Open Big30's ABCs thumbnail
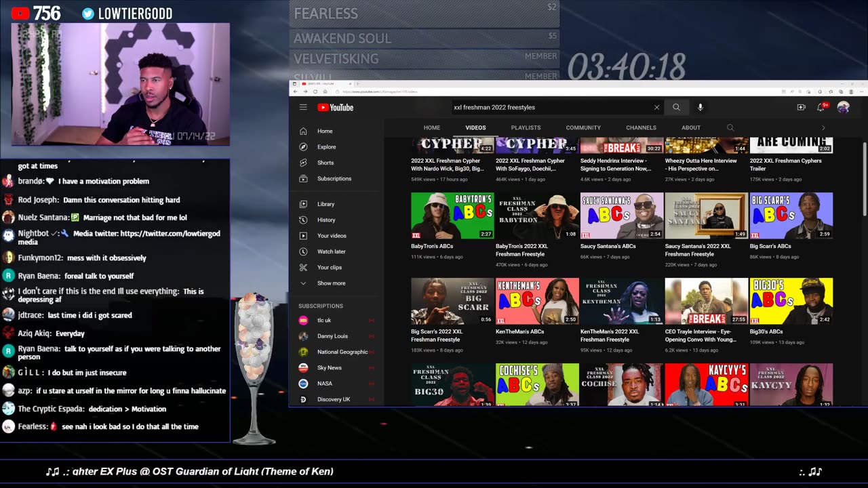The image size is (868, 488). [791, 301]
